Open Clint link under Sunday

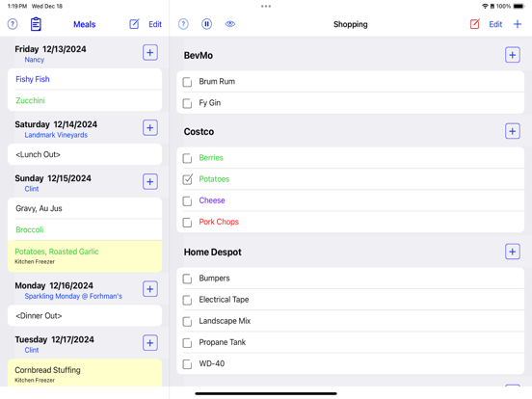pos(32,189)
